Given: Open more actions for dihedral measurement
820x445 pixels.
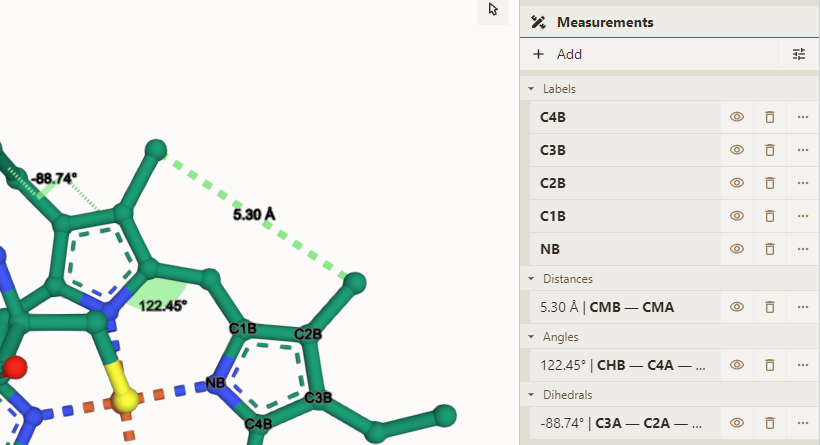Looking at the screenshot, I should (x=802, y=423).
